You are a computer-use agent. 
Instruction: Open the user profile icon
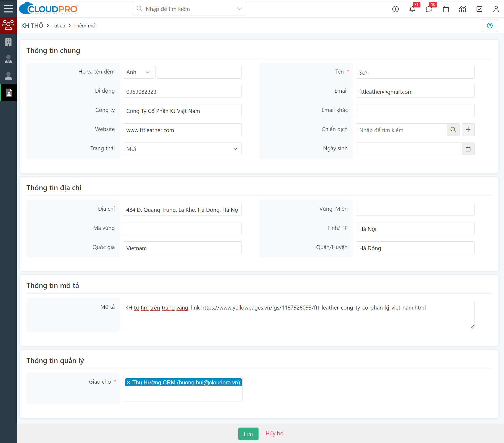tap(496, 9)
